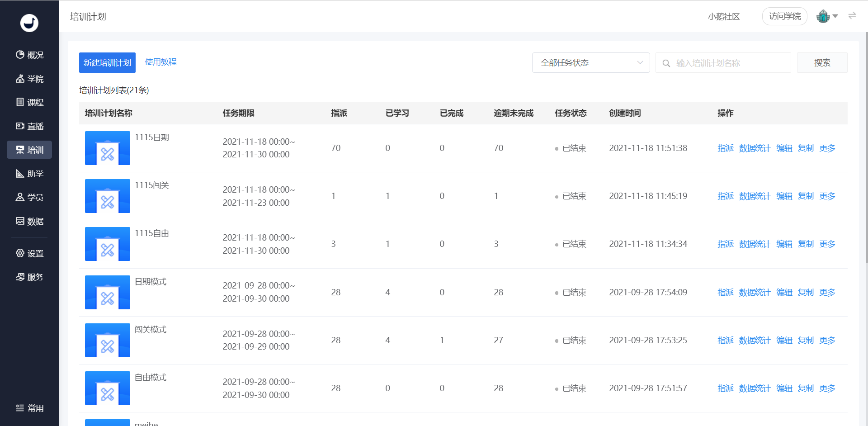The width and height of the screenshot is (868, 426).
Task: Open thumbnail of 1115闯关 plan
Action: tap(108, 196)
